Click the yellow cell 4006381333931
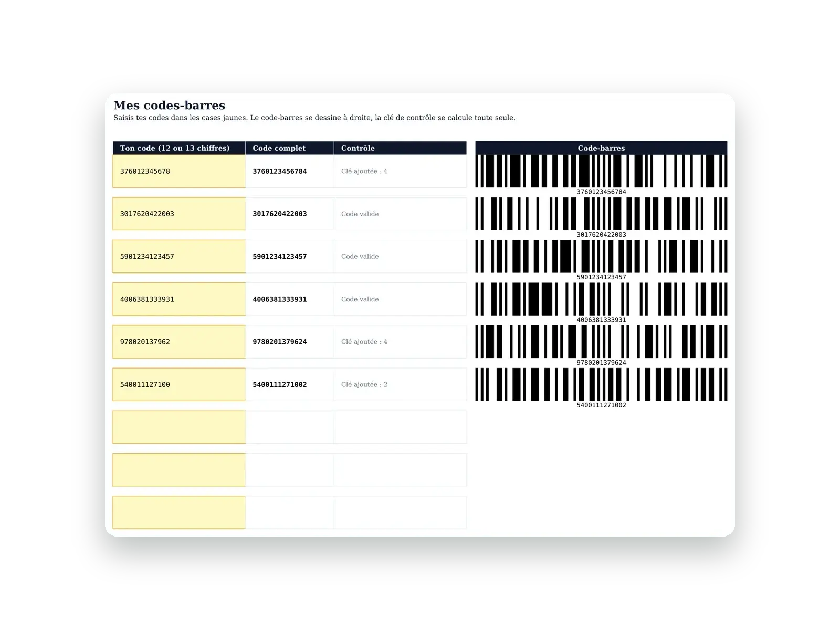This screenshot has width=840, height=630. coord(179,299)
